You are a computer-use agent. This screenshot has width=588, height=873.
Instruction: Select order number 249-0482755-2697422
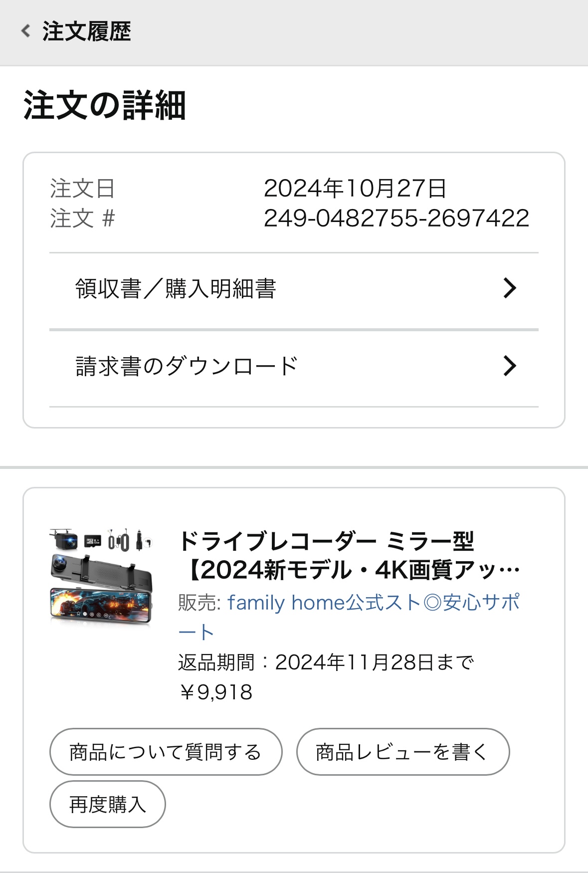click(x=396, y=218)
